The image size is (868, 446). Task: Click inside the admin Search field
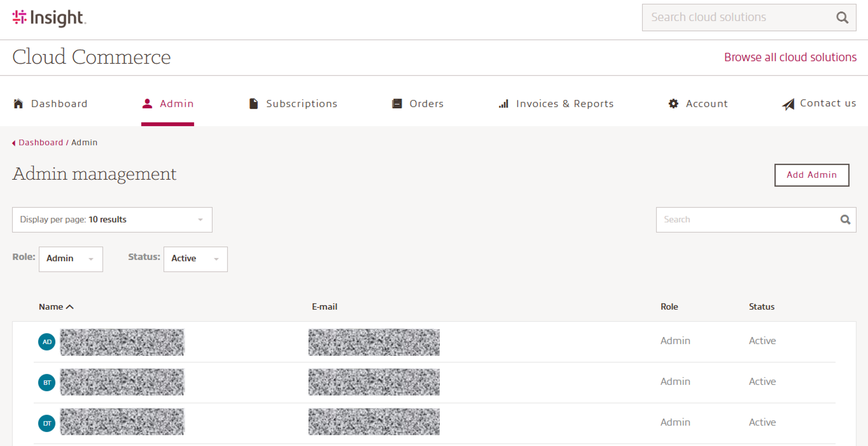pos(741,220)
